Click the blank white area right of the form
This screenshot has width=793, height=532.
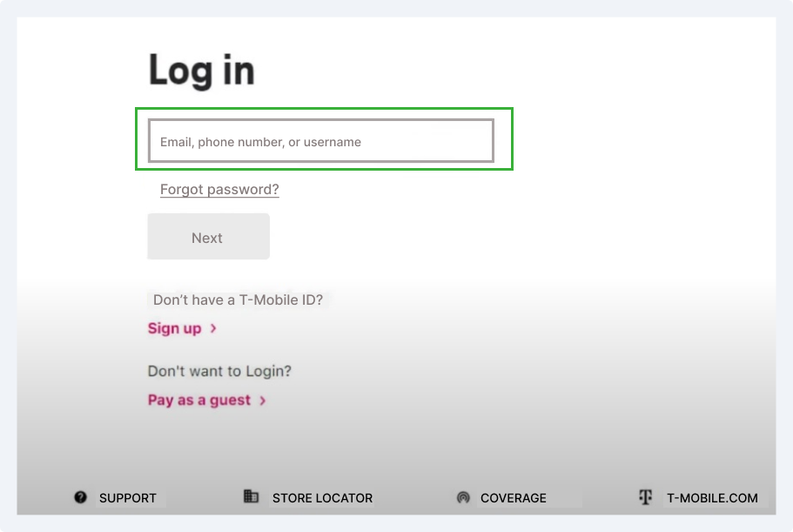click(644, 218)
